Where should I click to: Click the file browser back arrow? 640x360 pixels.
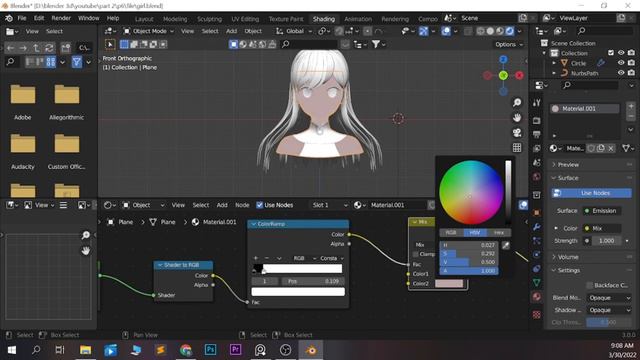[x=10, y=48]
